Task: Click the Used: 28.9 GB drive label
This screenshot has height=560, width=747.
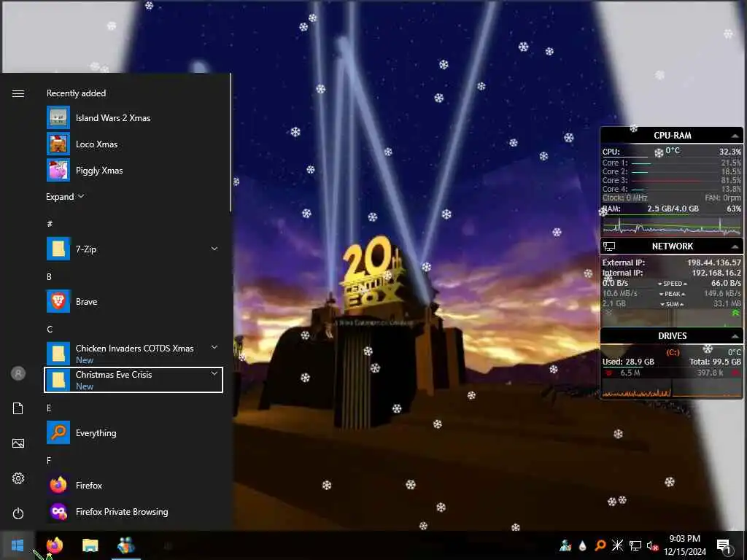Action: tap(628, 362)
